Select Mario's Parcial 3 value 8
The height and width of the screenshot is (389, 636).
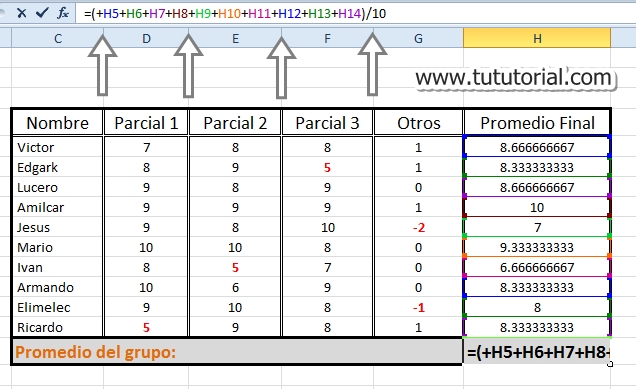tap(327, 247)
